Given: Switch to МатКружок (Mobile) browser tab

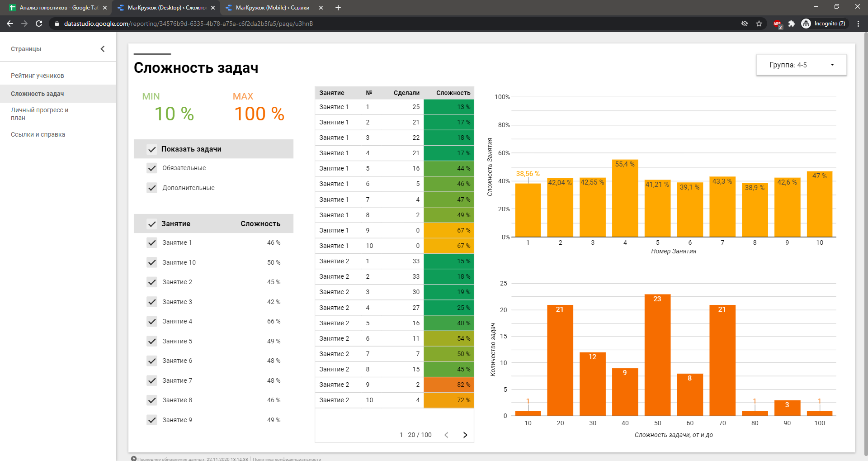Looking at the screenshot, I should 272,8.
